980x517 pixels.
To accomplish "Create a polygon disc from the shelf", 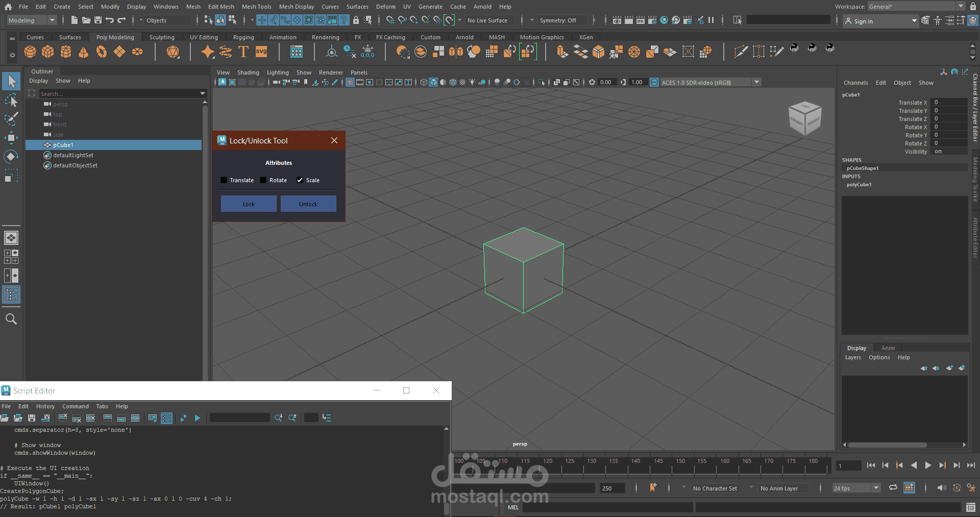I will 137,52.
